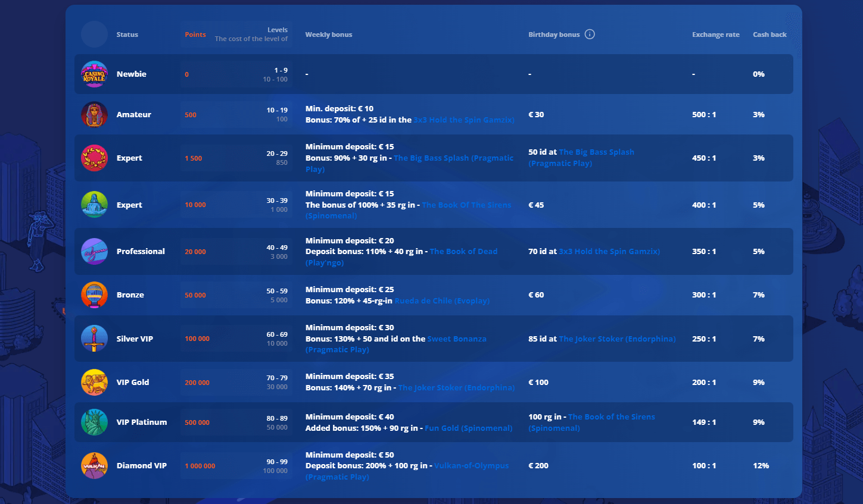
Task: Click the € 100 birthday bonus
Action: click(x=538, y=382)
